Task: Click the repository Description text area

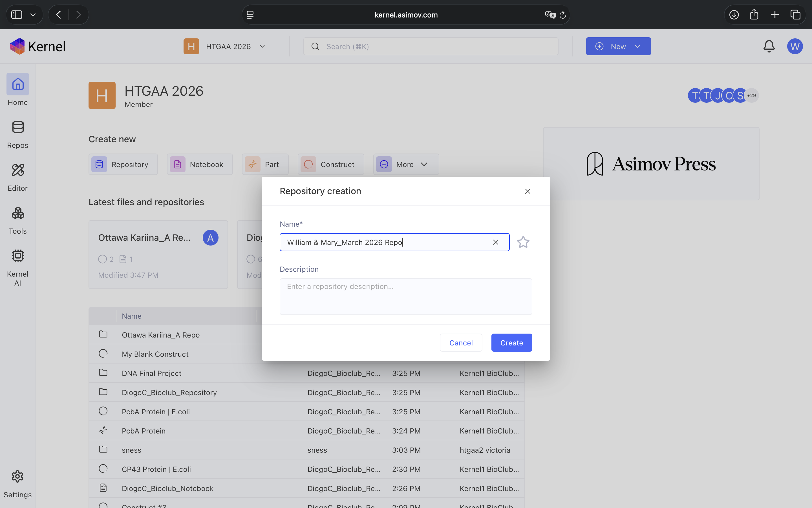Action: [x=406, y=297]
